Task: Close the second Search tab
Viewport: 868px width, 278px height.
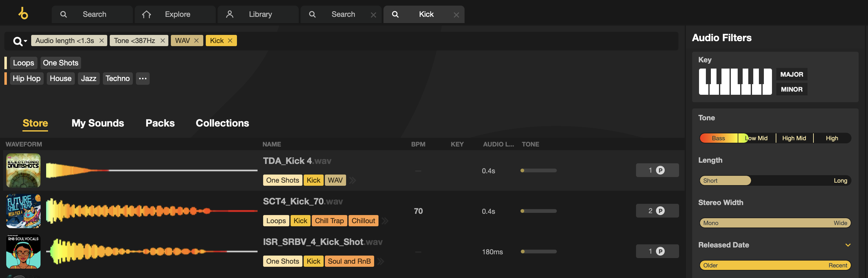Action: point(373,15)
